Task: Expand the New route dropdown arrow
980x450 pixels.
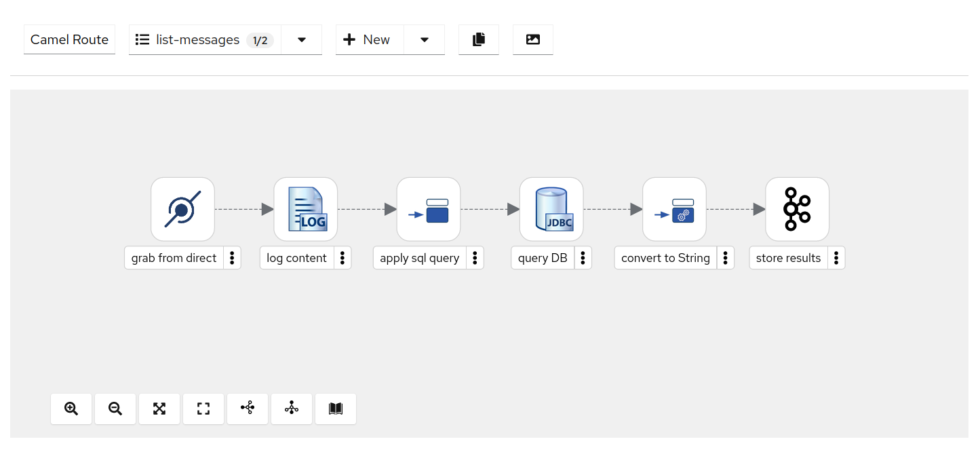Action: coord(424,39)
